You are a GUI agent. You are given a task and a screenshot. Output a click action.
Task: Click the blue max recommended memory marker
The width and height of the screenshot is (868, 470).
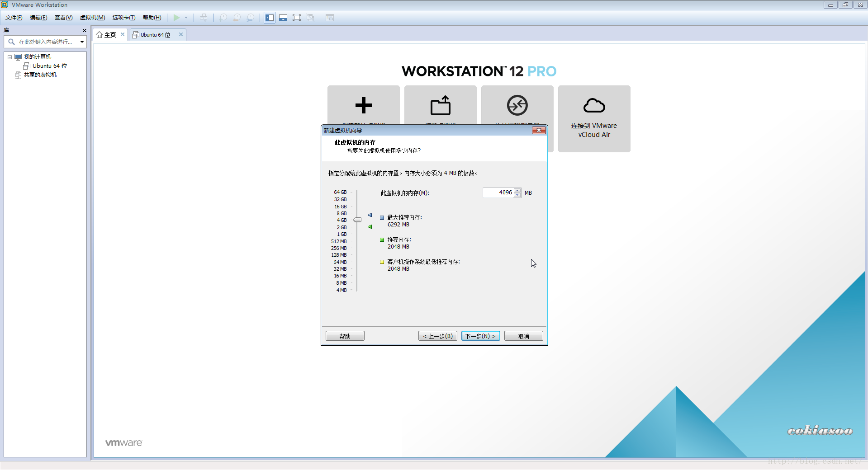point(370,215)
